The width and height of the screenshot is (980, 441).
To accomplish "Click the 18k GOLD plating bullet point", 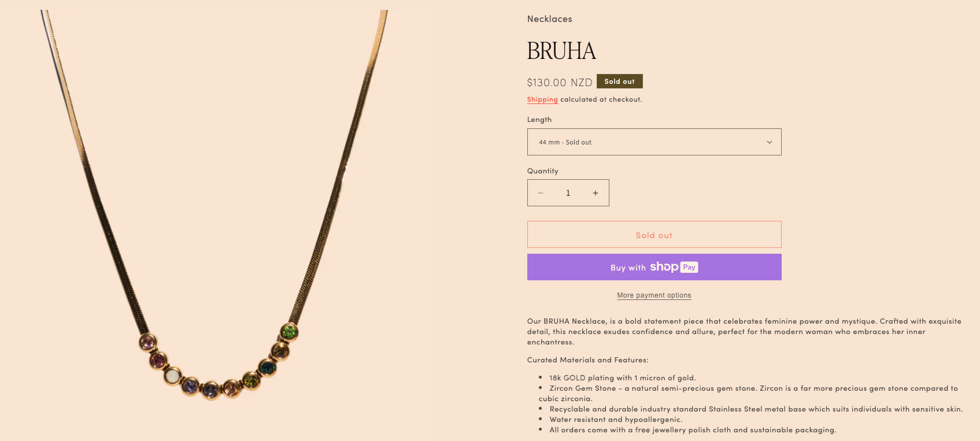I will pyautogui.click(x=623, y=378).
